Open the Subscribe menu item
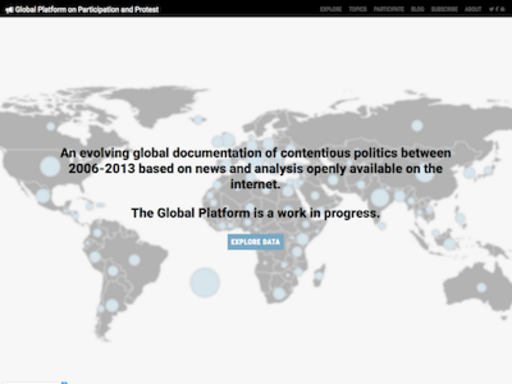This screenshot has width=512, height=384. point(444,9)
